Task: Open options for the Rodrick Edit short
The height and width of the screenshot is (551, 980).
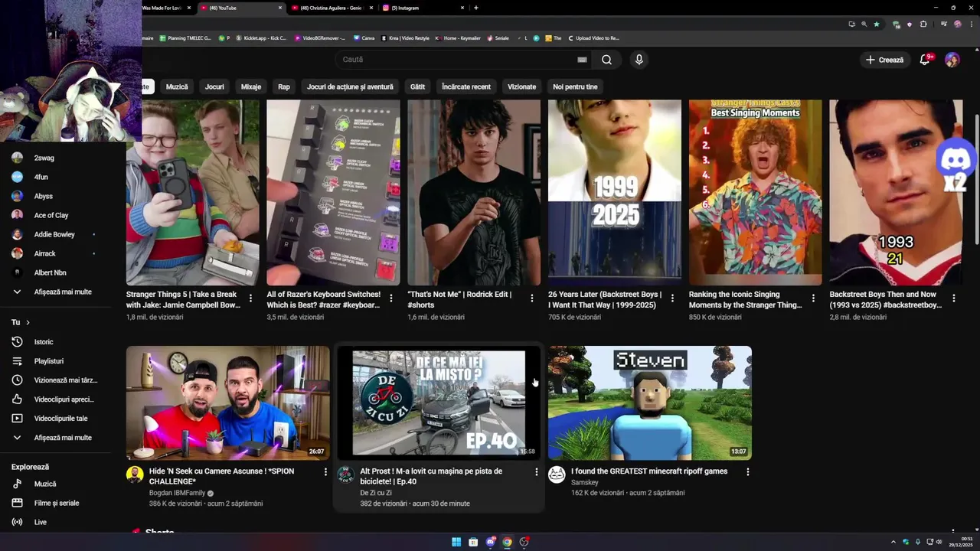Action: pos(532,298)
